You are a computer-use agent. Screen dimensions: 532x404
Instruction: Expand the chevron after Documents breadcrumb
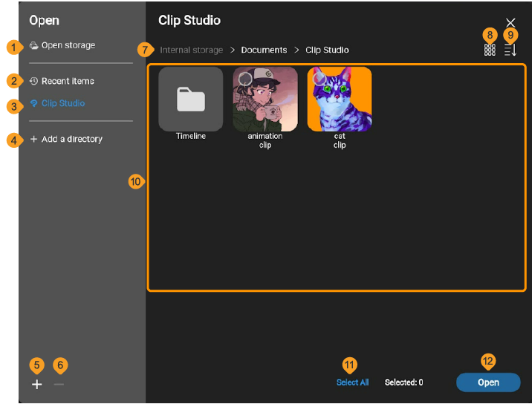coord(296,50)
